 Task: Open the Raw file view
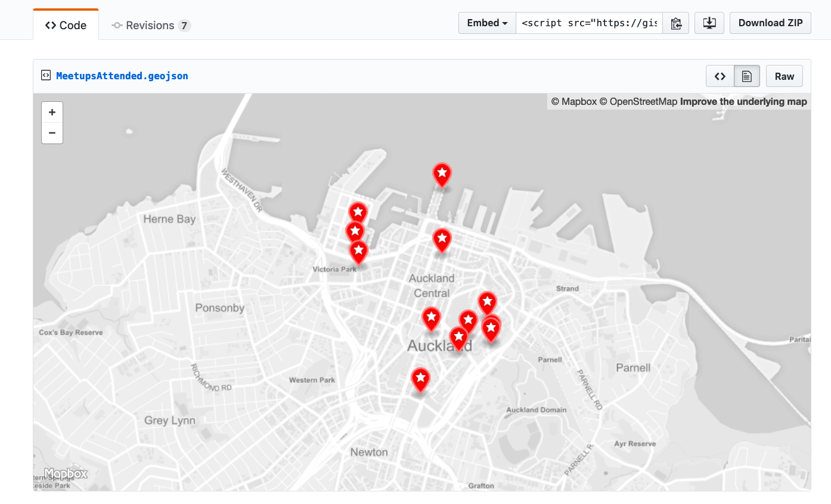(784, 76)
